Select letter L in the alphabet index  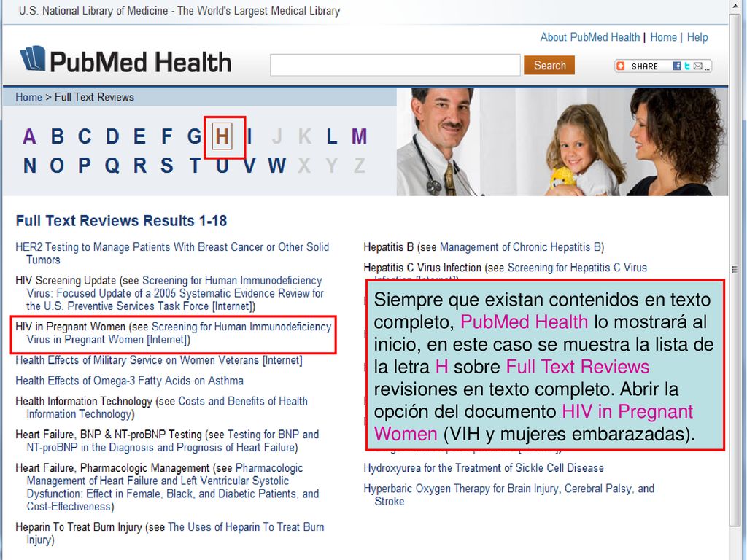pos(332,136)
